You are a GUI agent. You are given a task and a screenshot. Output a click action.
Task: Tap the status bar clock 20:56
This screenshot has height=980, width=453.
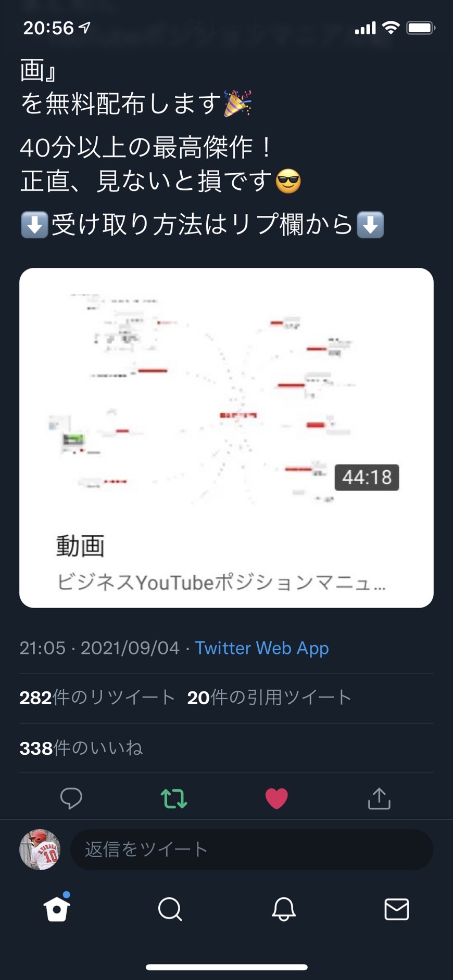click(x=48, y=28)
